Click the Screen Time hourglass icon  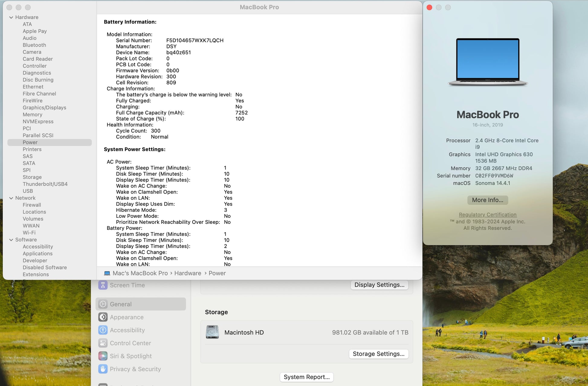coord(103,285)
